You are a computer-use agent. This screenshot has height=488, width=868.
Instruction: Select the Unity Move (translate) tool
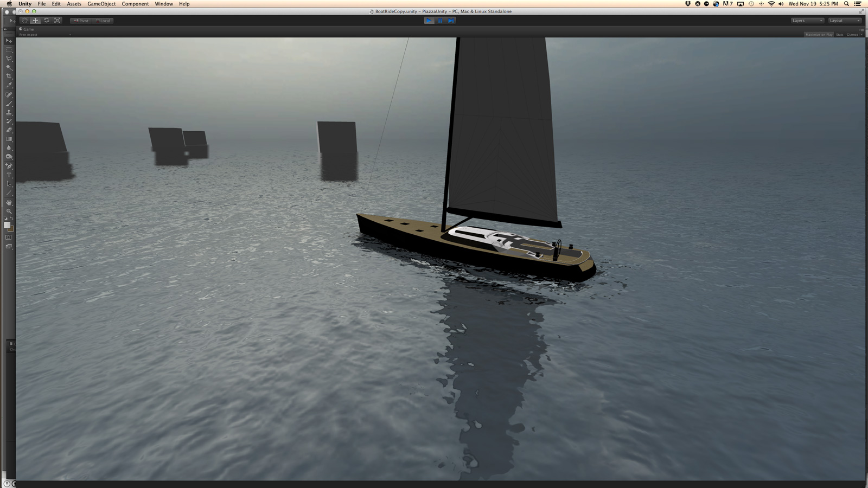coord(35,21)
